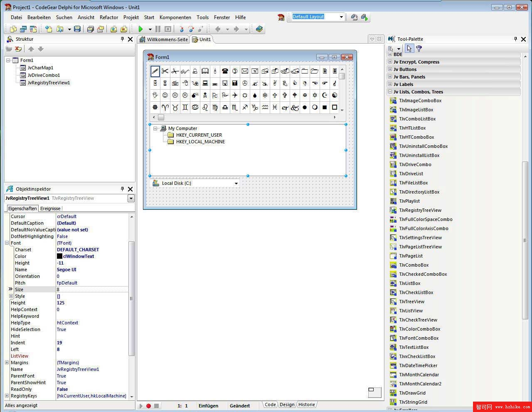Click the Forward navigation arrow icon

tap(236, 29)
